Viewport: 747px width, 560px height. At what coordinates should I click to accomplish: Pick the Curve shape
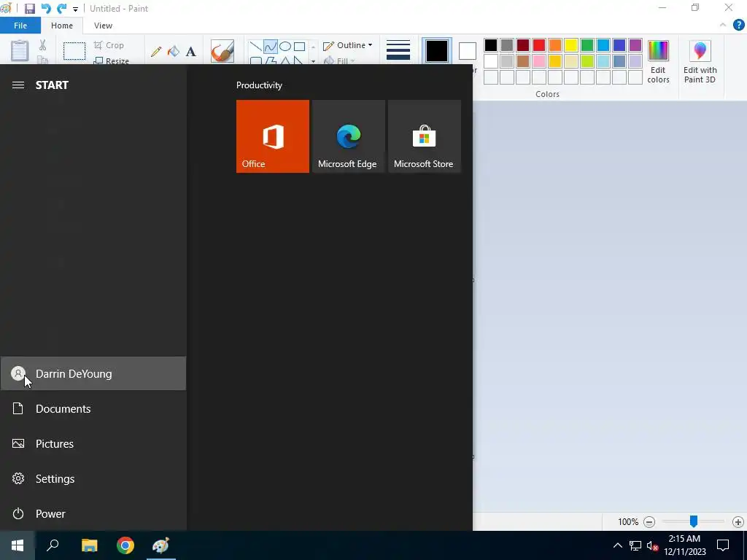270,46
